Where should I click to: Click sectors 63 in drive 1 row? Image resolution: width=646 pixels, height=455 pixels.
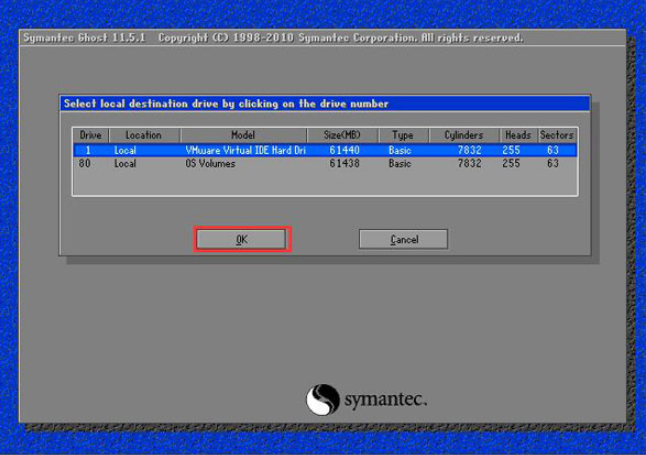coord(553,150)
